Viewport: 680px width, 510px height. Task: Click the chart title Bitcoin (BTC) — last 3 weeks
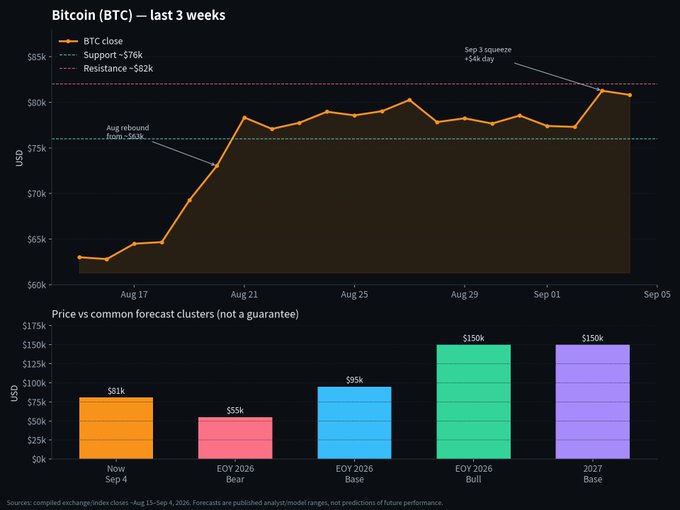(x=138, y=15)
